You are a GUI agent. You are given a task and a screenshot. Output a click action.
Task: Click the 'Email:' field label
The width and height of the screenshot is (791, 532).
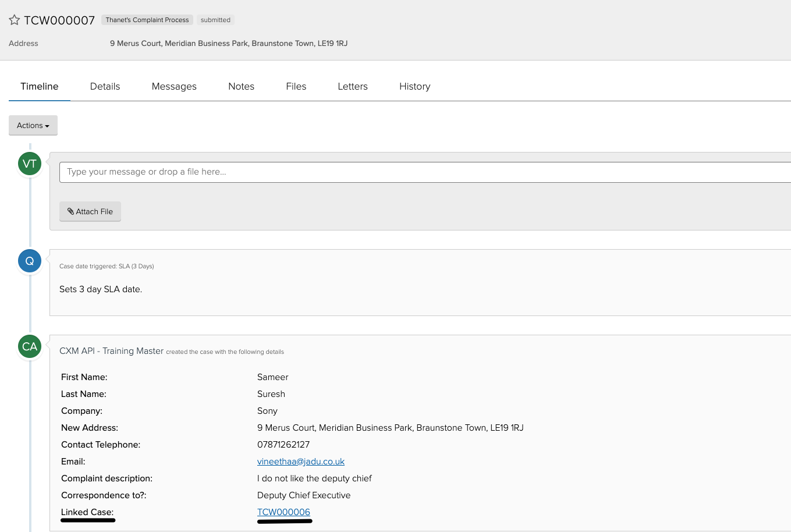73,462
